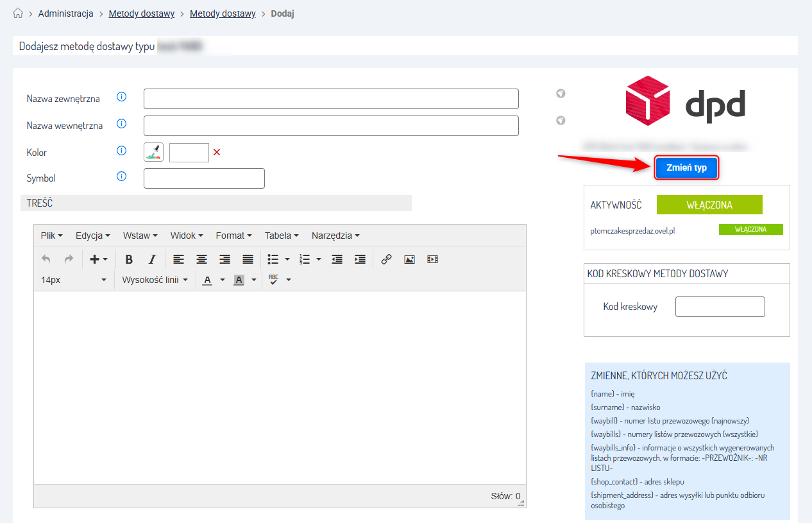Toggle the large WŁĄCZONA activity switch
The width and height of the screenshot is (812, 523).
(709, 205)
